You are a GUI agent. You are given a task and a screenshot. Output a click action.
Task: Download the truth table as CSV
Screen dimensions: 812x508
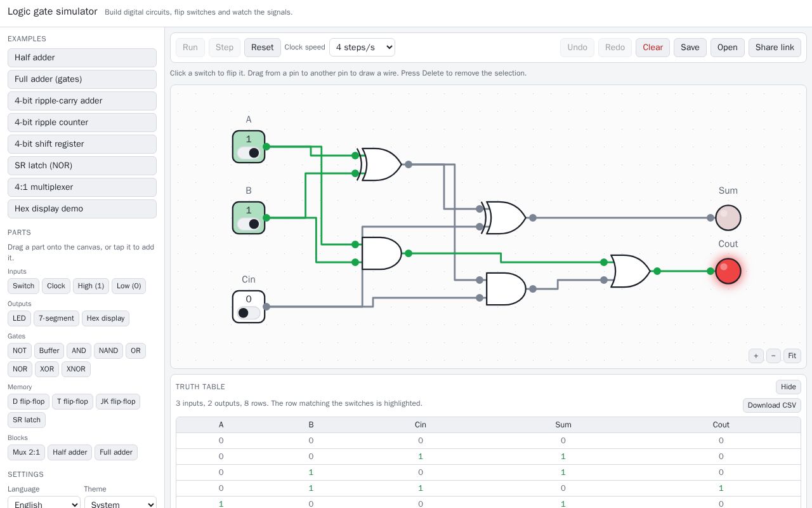[x=772, y=405]
